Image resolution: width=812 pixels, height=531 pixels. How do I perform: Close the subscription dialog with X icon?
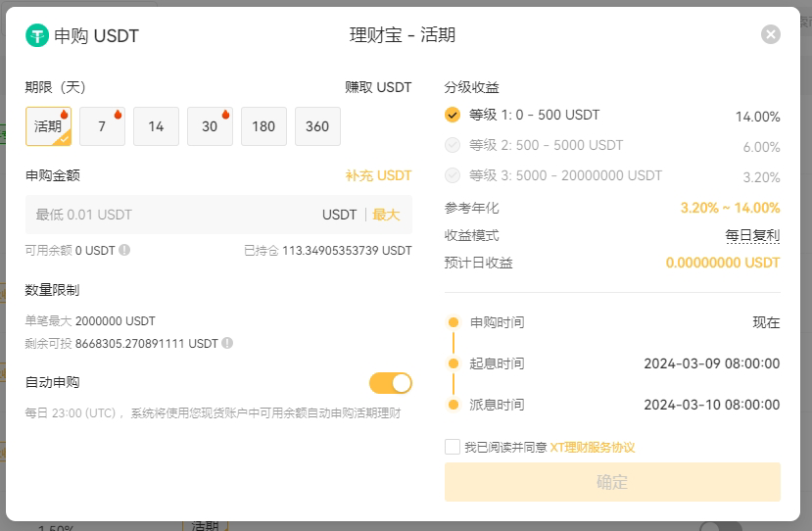click(x=771, y=34)
